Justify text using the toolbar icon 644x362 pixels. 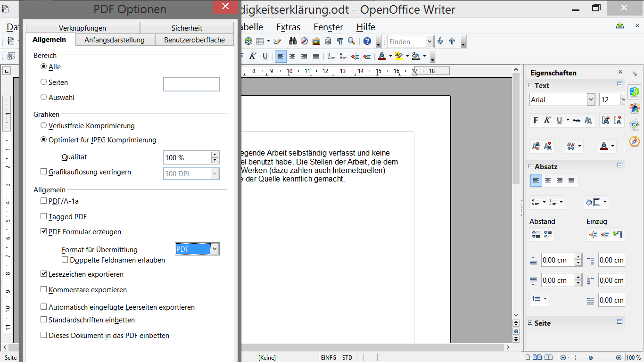coord(316,56)
